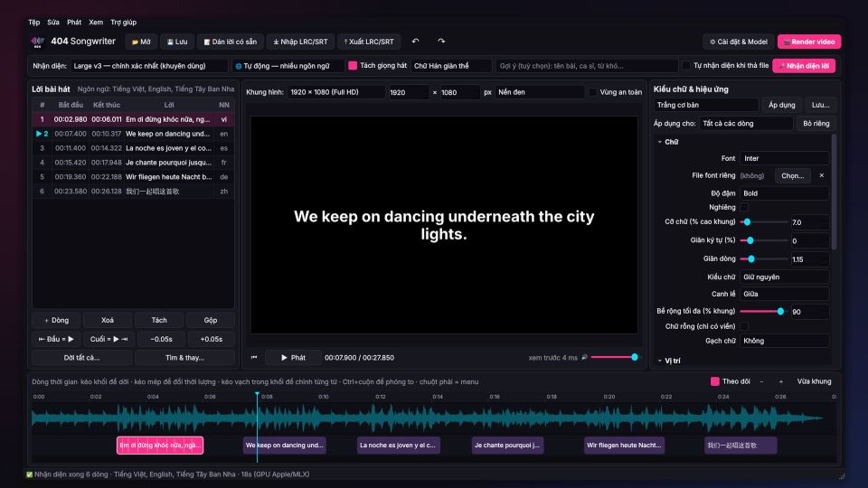Click the undo arrow icon
Screen dimensions: 868x488
415,41
